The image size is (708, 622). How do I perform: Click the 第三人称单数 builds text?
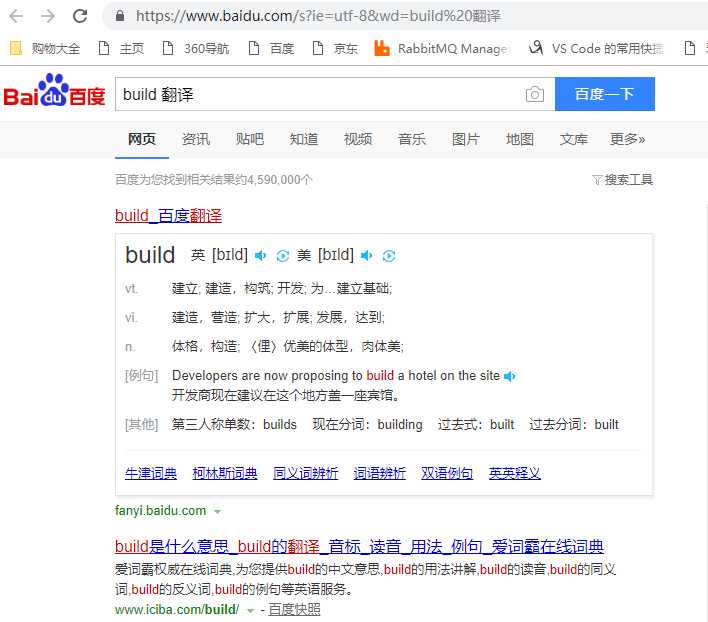[234, 424]
